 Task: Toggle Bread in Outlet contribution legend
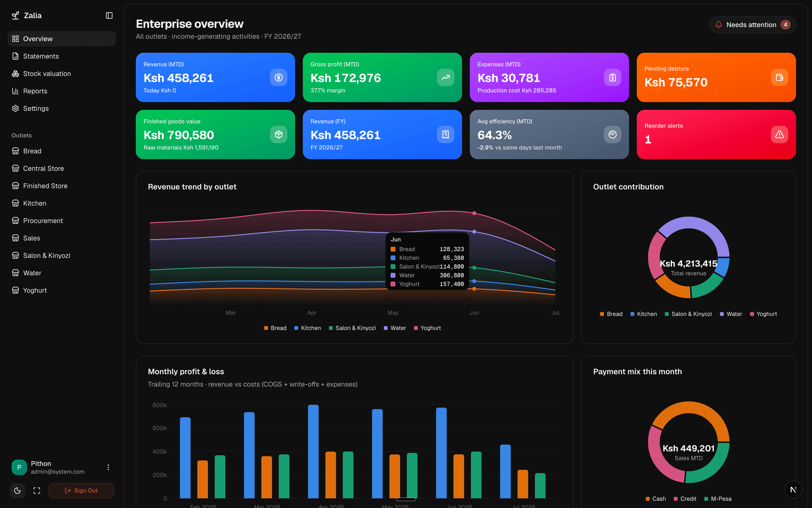coord(611,314)
